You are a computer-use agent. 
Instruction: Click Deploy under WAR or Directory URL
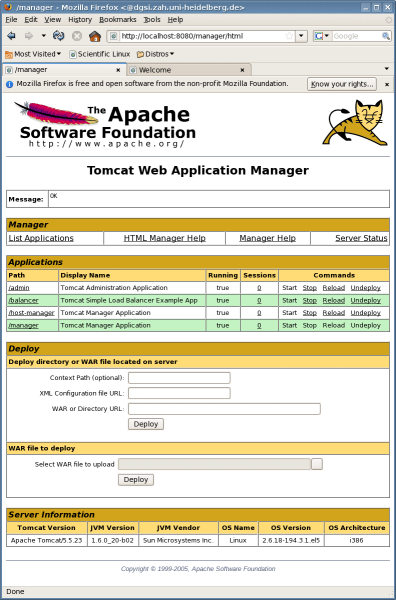[146, 424]
